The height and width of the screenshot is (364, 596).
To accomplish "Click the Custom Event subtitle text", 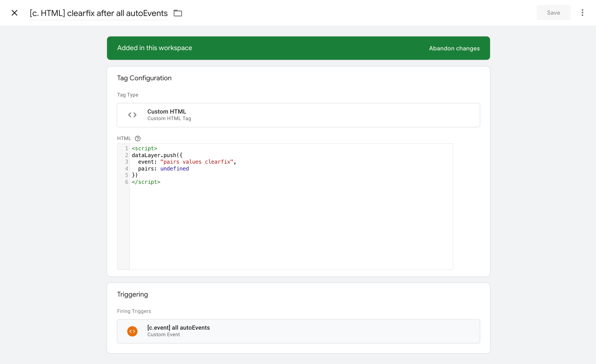I will click(x=163, y=335).
